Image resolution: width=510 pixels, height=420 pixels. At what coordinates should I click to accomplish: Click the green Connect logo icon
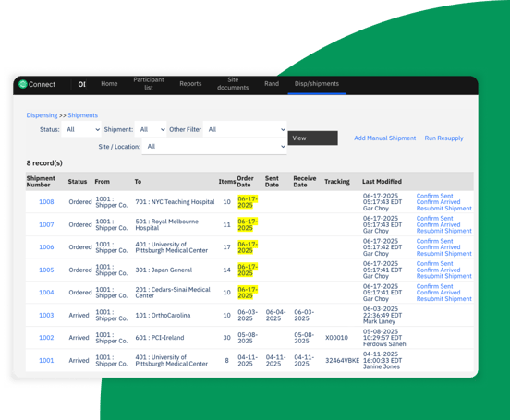pyautogui.click(x=23, y=84)
